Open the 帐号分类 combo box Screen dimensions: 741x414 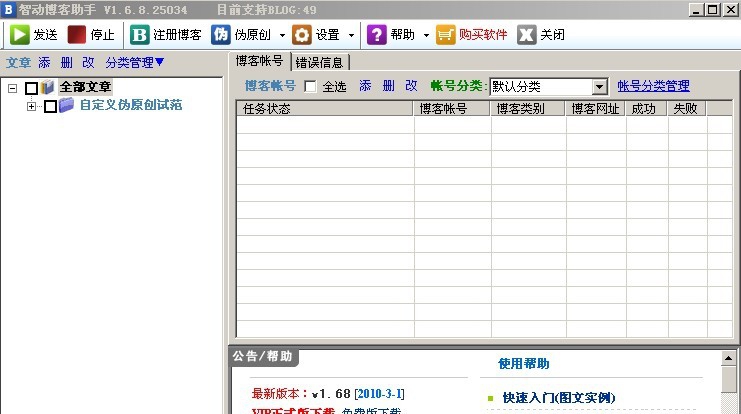tap(549, 86)
